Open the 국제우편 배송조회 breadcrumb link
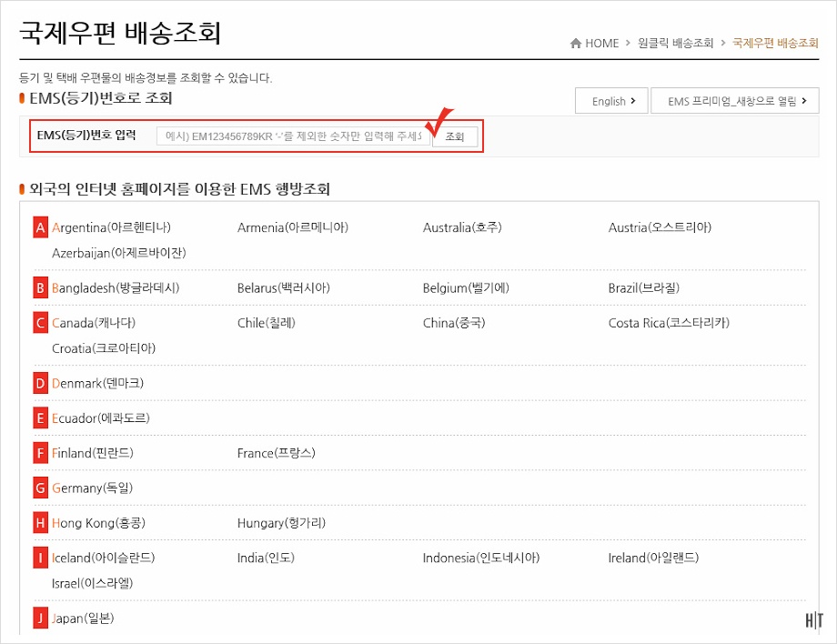The height and width of the screenshot is (644, 837). (775, 44)
